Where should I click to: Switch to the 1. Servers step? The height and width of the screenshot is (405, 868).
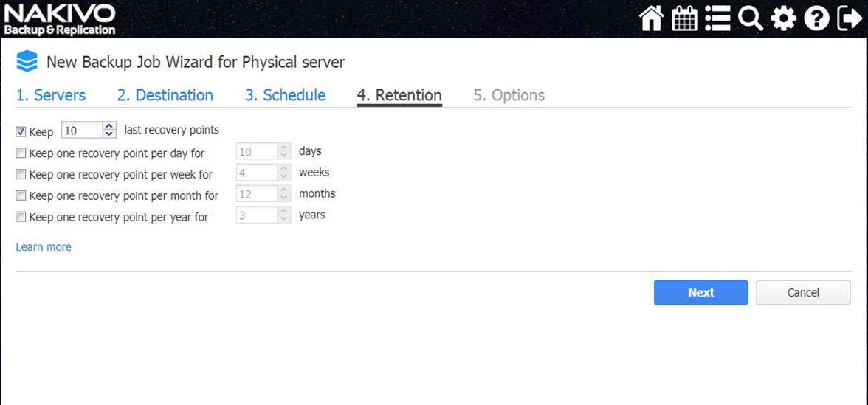[x=51, y=95]
